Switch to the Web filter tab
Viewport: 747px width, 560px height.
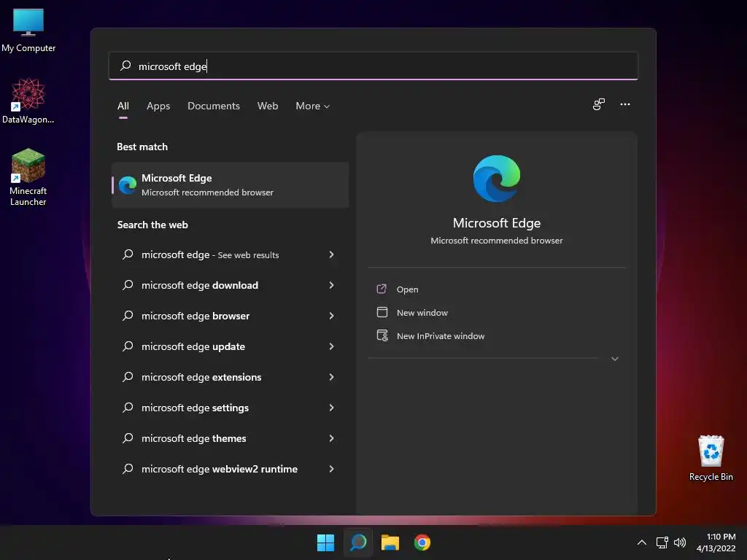pyautogui.click(x=268, y=106)
